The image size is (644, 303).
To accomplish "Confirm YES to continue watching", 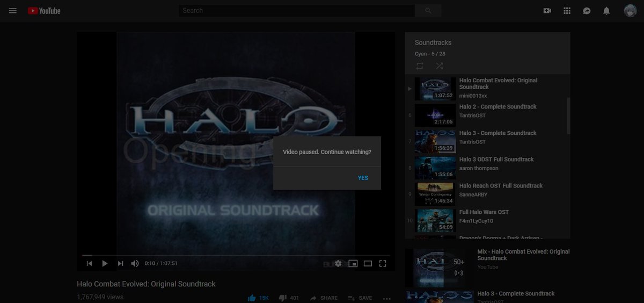I will [363, 178].
